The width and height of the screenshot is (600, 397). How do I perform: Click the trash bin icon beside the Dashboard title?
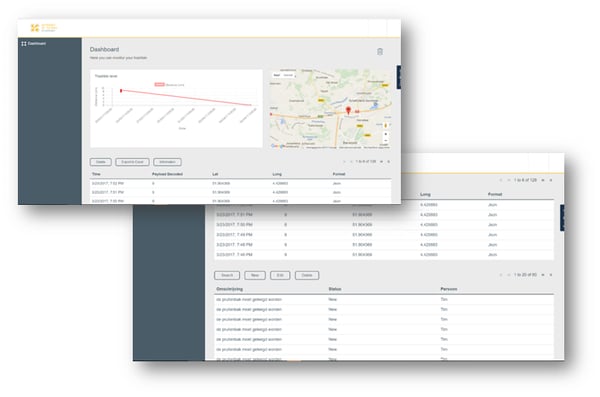[x=380, y=52]
